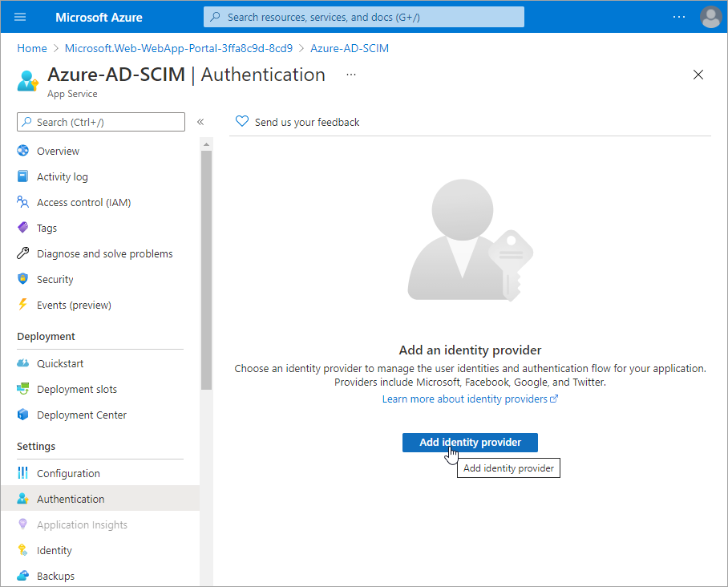Navigate to Home breadcrumb link

pyautogui.click(x=32, y=48)
